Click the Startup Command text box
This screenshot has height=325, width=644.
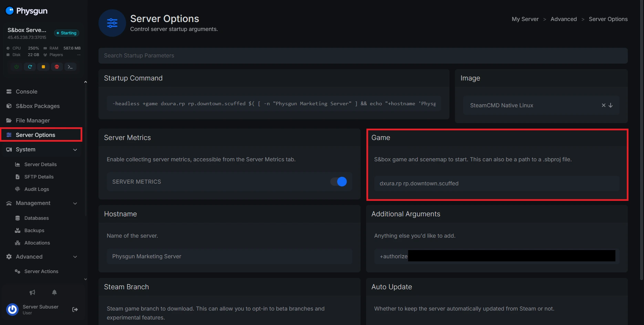point(274,104)
